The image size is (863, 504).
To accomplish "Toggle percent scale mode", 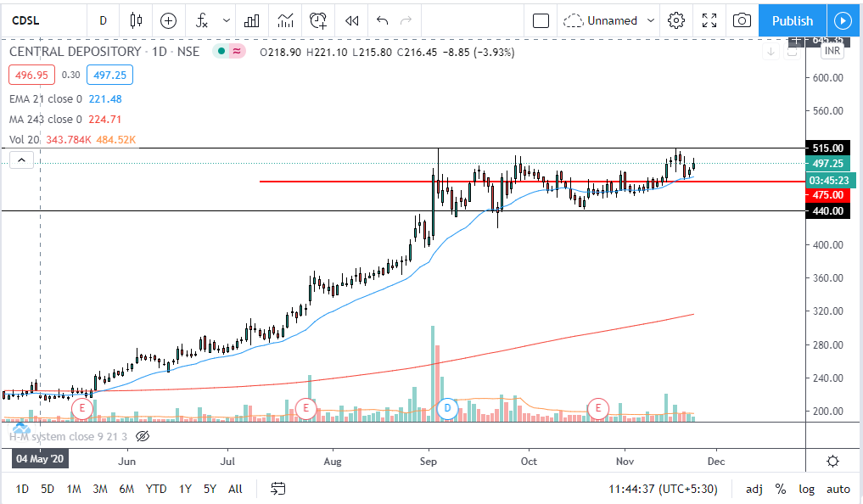I will (781, 489).
